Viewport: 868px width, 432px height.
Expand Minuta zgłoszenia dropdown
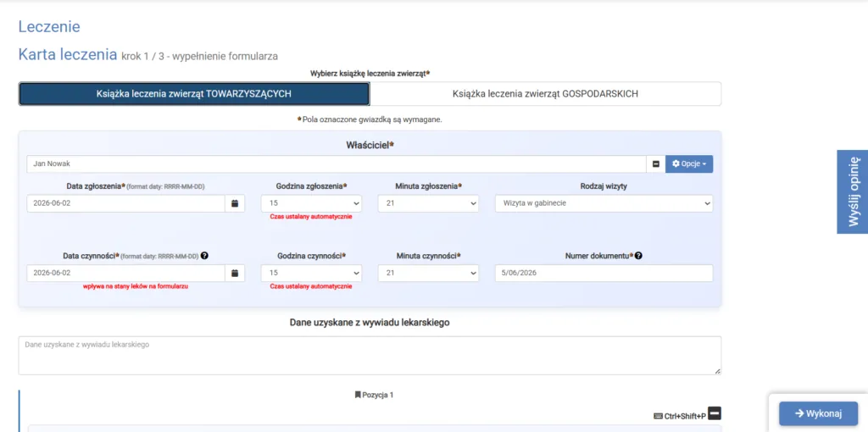pos(428,203)
